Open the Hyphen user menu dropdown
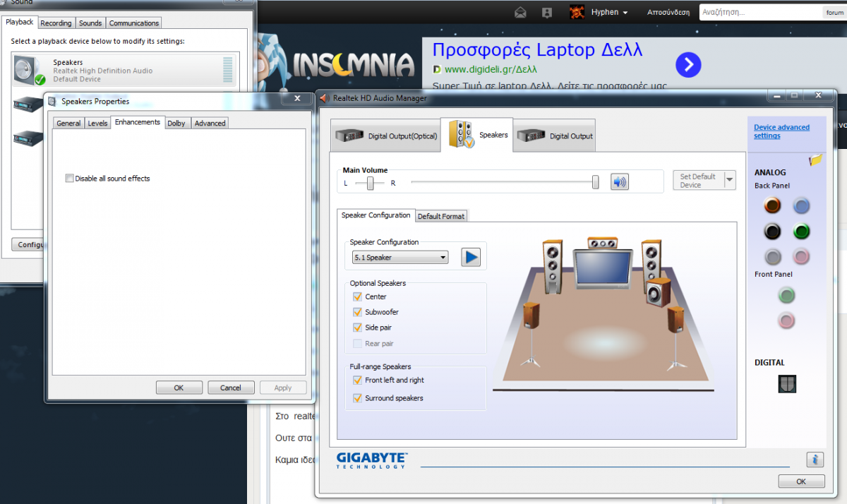Screen dimensions: 847x504 point(609,12)
